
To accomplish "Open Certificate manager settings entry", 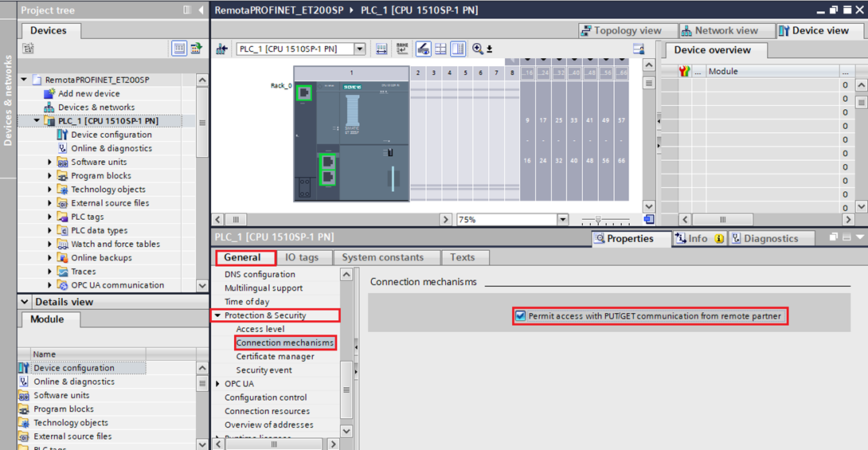I will click(x=275, y=357).
